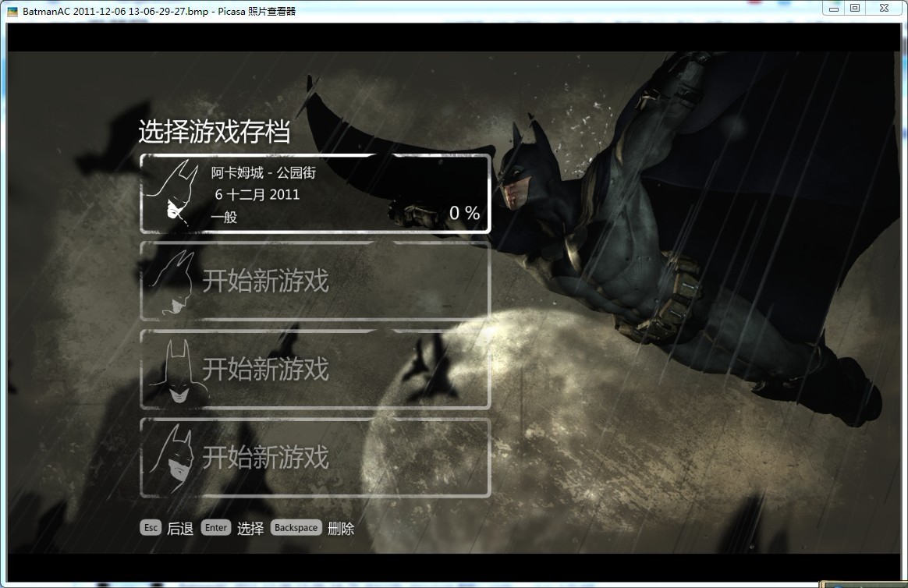Start a new game in the fourth save slot
This screenshot has height=588, width=908.
pos(315,457)
